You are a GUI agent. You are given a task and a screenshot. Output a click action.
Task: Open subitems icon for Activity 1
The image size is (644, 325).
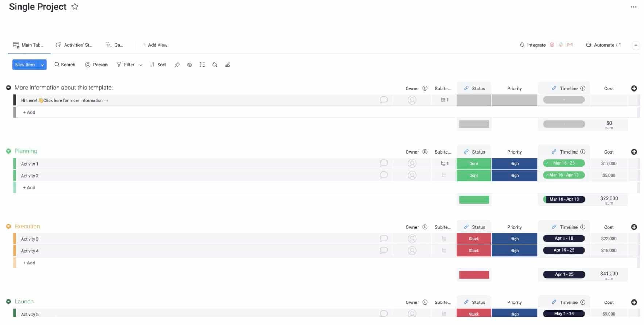[445, 163]
